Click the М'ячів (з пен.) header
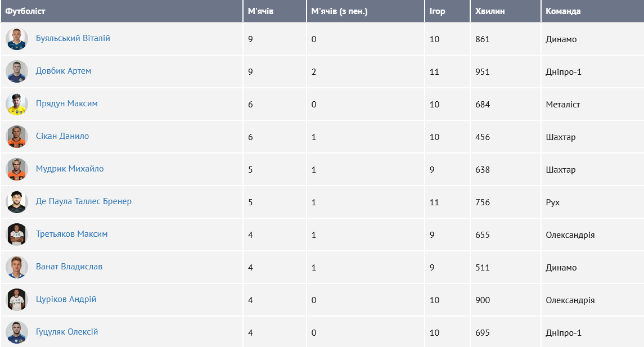 pyautogui.click(x=339, y=11)
